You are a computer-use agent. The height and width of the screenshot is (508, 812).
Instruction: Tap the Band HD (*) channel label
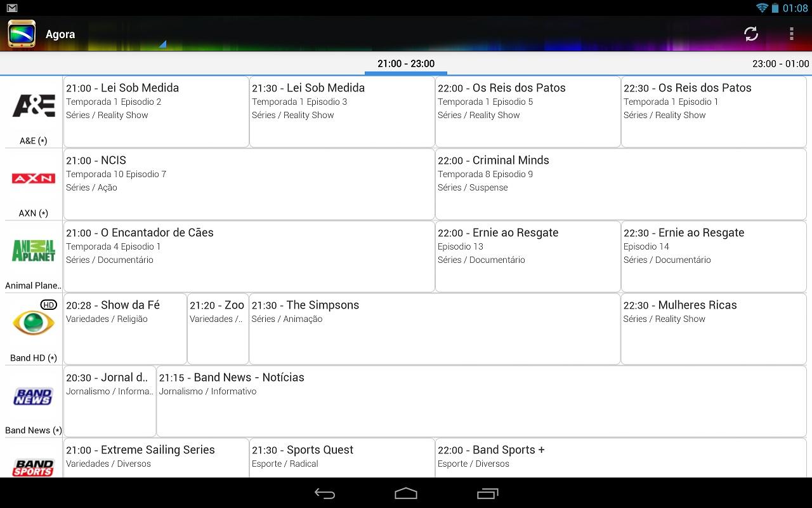[x=34, y=358]
